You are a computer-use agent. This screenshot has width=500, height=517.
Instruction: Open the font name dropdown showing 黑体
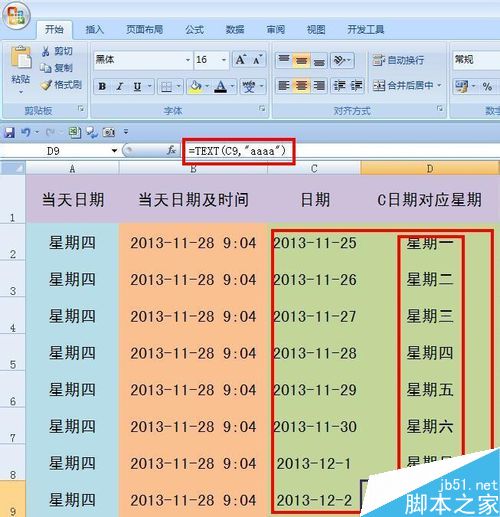(x=188, y=60)
